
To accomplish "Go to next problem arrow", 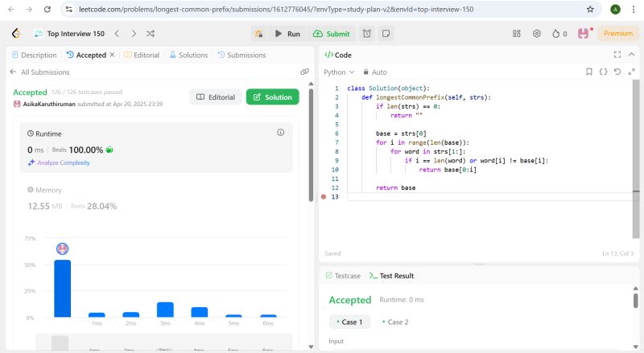I will [134, 34].
